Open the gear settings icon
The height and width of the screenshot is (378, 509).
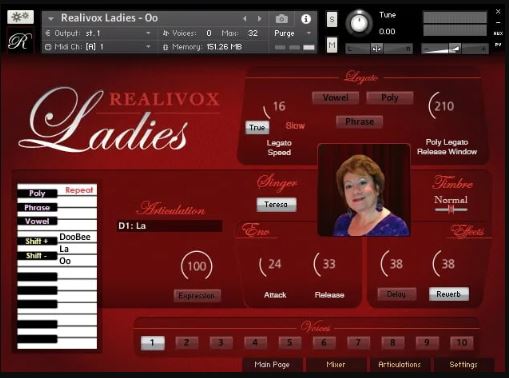20,17
